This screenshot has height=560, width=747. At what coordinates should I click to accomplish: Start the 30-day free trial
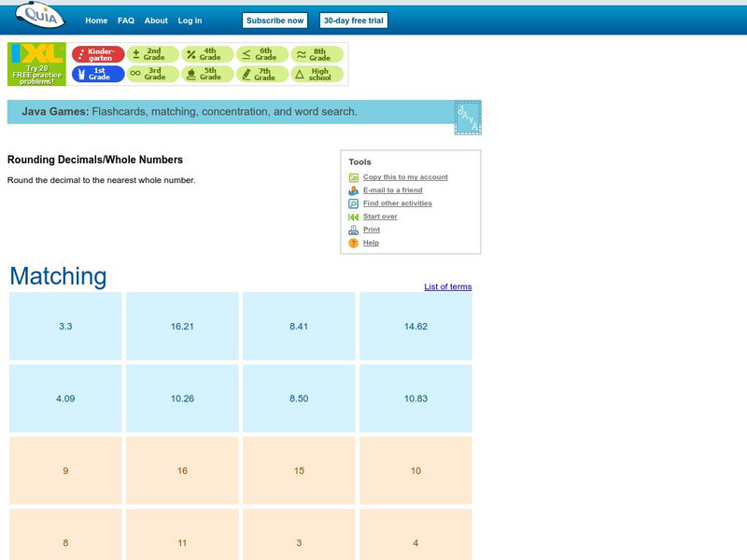354,21
